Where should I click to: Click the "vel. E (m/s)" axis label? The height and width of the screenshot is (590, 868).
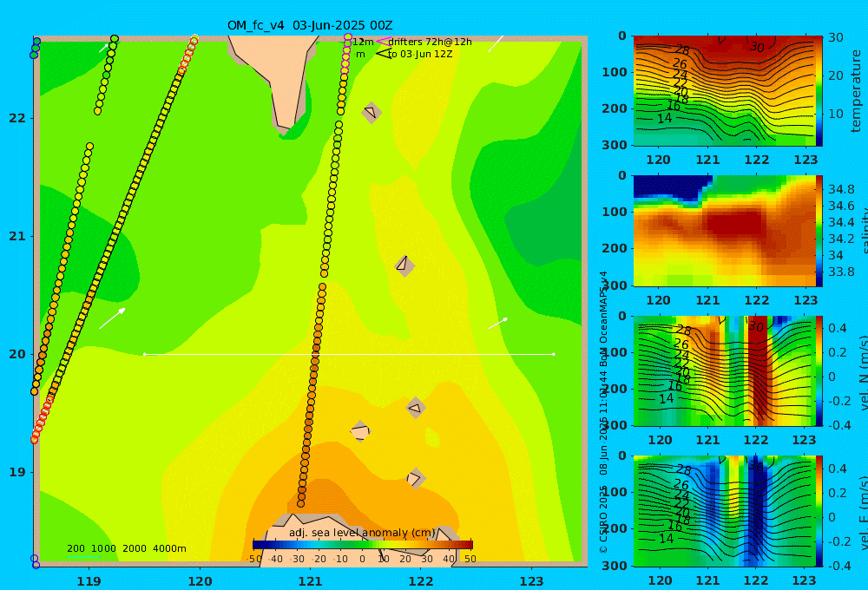pyautogui.click(x=865, y=512)
